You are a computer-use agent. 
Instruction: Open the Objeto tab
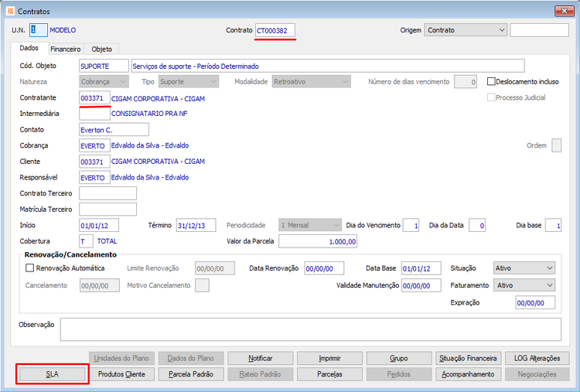[x=102, y=49]
